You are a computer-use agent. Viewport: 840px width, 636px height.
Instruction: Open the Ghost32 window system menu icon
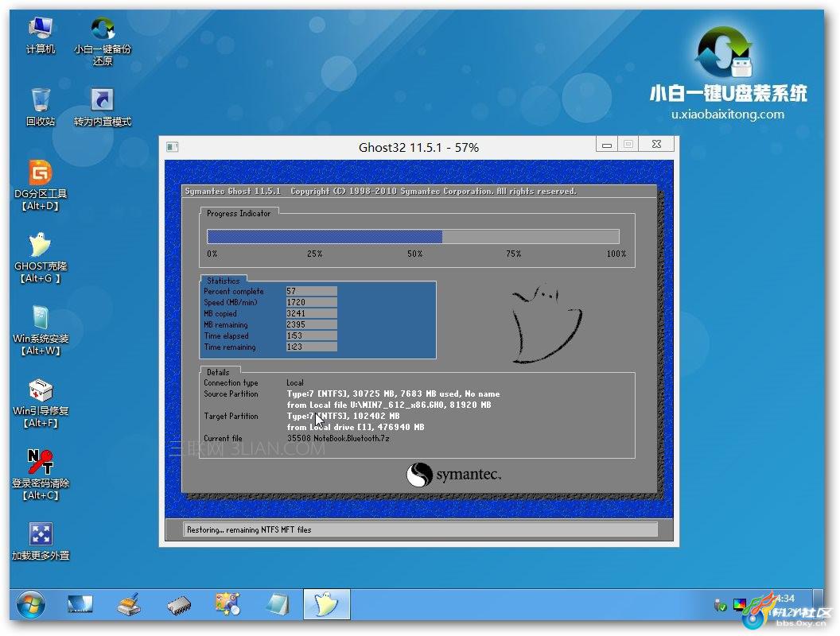coord(172,147)
